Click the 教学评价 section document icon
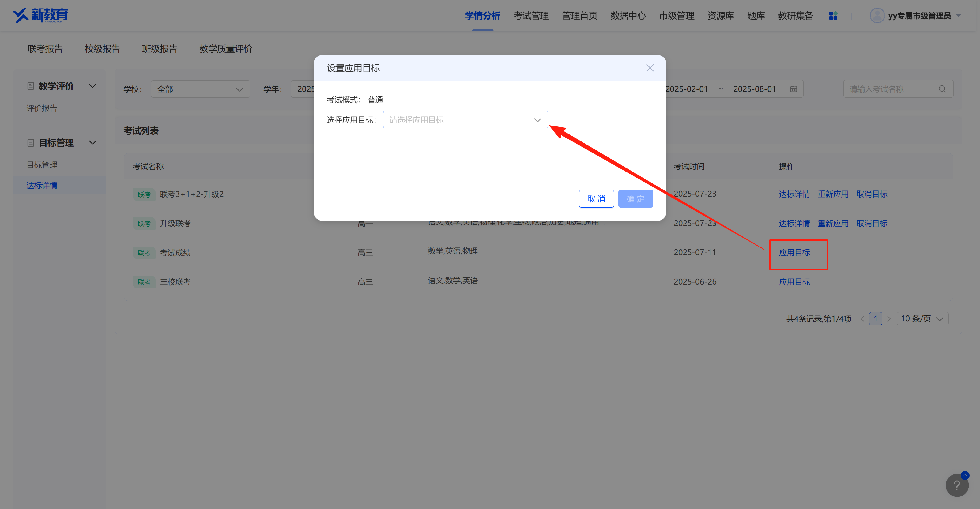Screen dimensions: 980x509 click(x=31, y=86)
